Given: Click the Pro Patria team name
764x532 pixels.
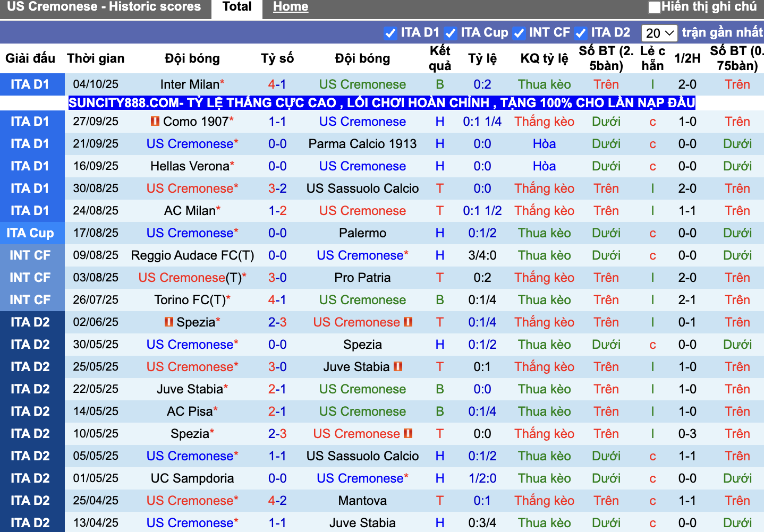Looking at the screenshot, I should tap(362, 278).
